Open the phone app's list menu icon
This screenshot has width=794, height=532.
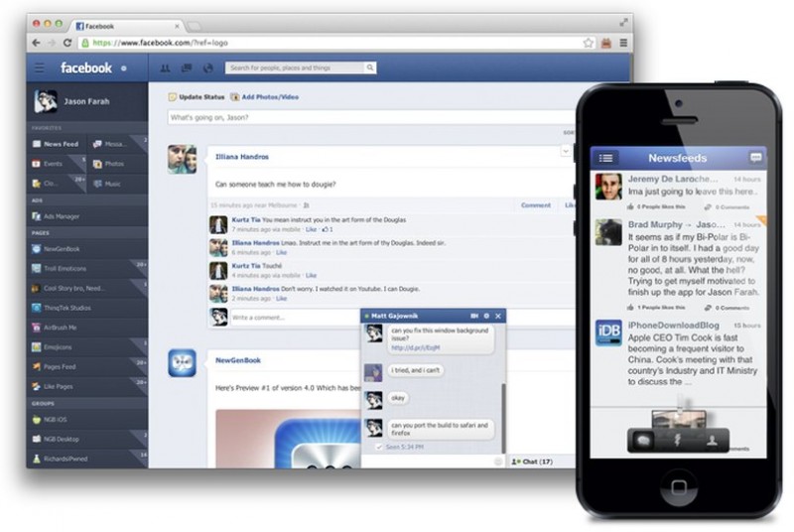tap(605, 159)
